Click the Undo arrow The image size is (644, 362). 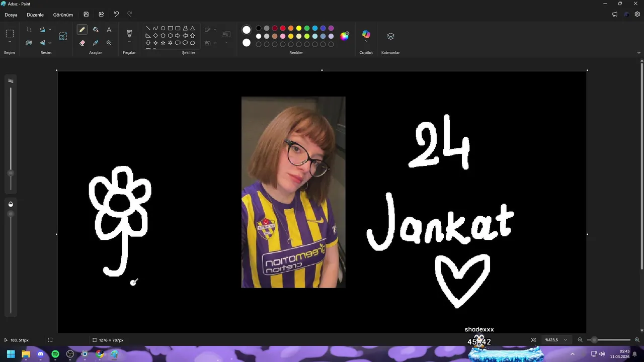pos(116,15)
